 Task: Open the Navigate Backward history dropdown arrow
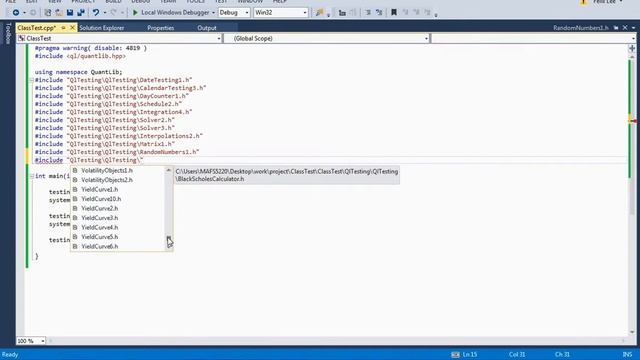tap(24, 13)
